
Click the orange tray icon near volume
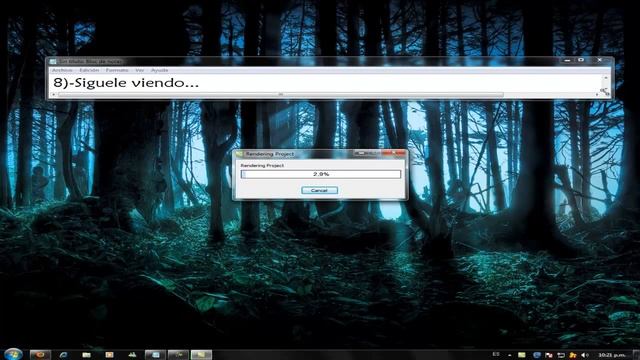tap(573, 356)
